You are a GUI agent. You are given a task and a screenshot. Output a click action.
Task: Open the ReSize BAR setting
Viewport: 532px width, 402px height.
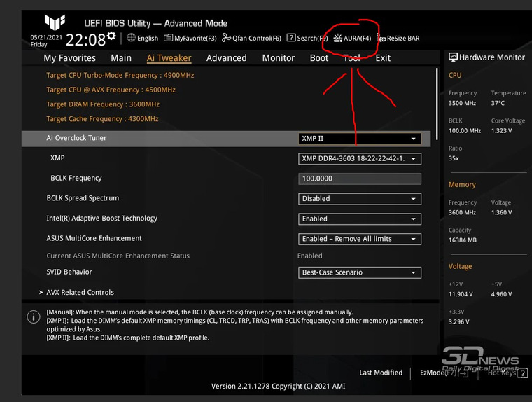[398, 39]
